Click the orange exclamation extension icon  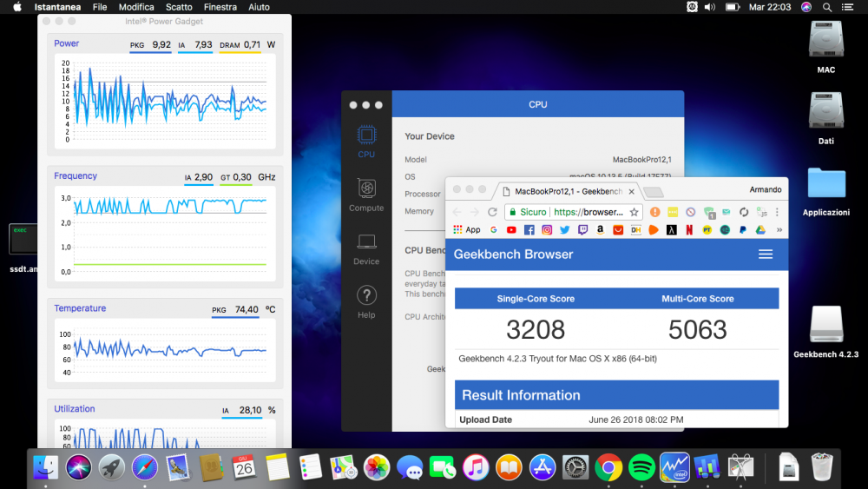654,212
